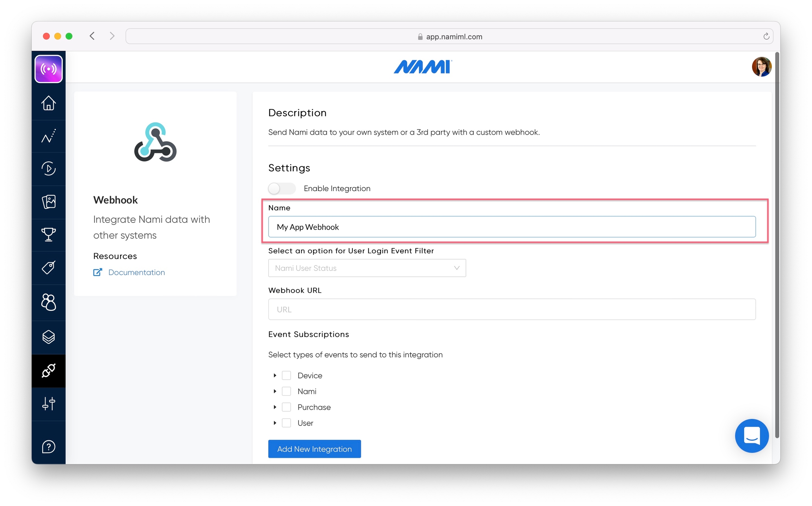
Task: Toggle the Enable Integration switch
Action: click(x=282, y=188)
